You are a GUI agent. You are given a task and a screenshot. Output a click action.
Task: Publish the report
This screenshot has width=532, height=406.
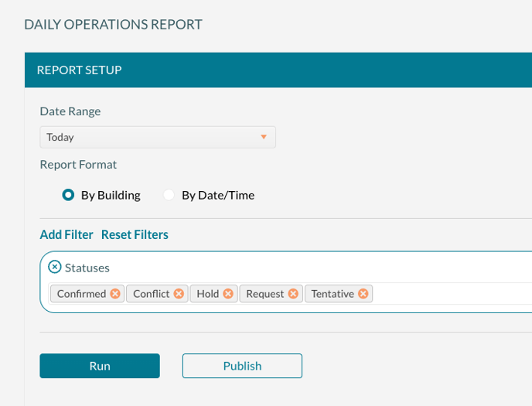pos(242,366)
